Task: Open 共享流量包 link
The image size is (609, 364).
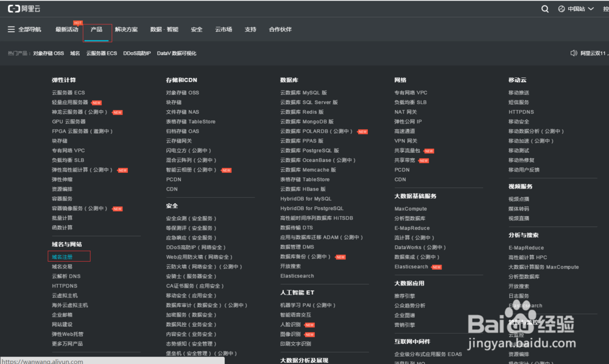Action: click(x=407, y=150)
